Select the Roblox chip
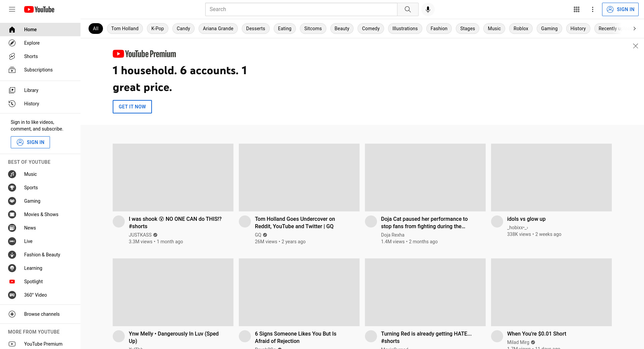This screenshot has height=349, width=644. [x=521, y=29]
